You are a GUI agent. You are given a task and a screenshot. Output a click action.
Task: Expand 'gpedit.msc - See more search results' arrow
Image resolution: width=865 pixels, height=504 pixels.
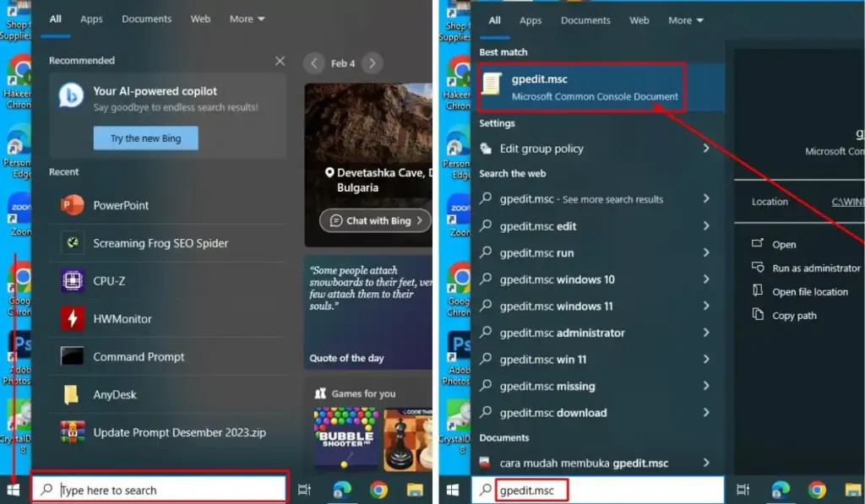click(x=706, y=198)
